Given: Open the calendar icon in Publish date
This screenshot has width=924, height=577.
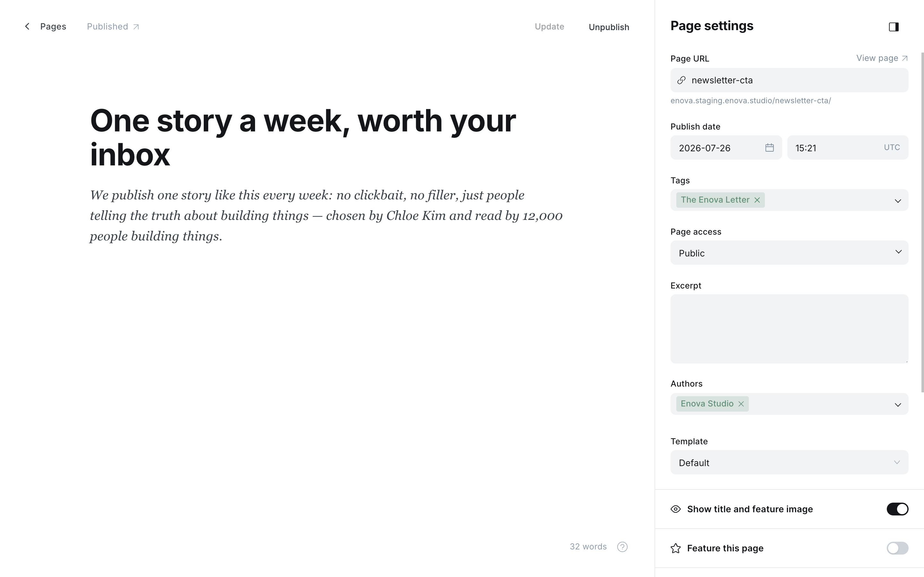Looking at the screenshot, I should [769, 148].
